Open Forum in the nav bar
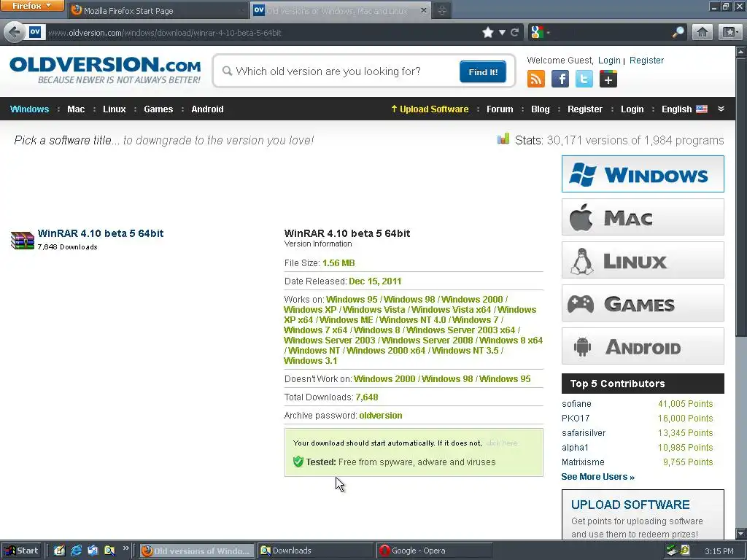This screenshot has height=560, width=747. pos(500,109)
